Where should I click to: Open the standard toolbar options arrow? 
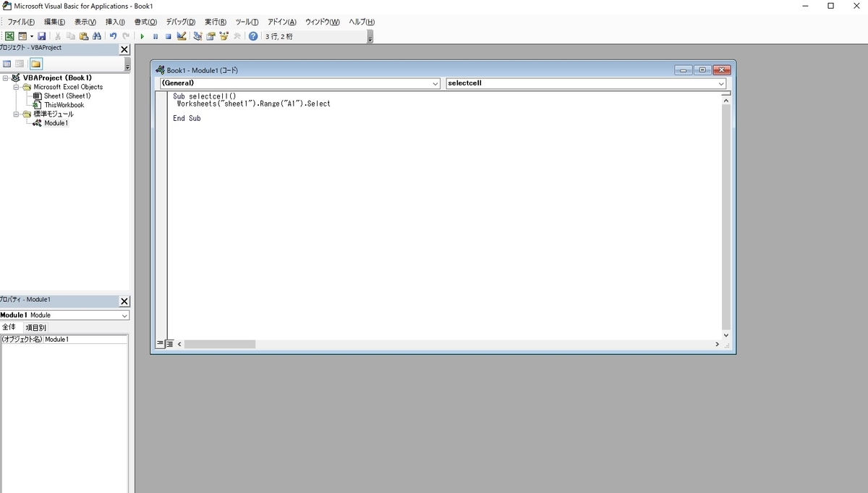pyautogui.click(x=370, y=36)
